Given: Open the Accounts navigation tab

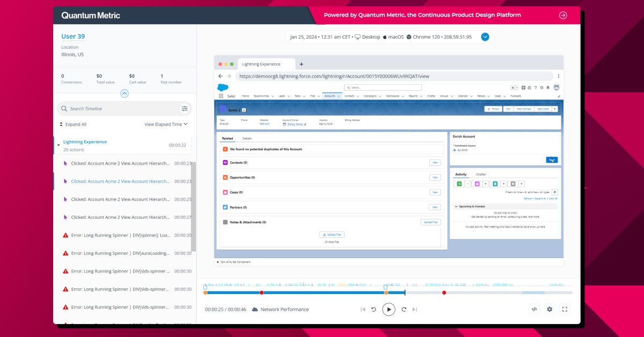Looking at the screenshot, I should (330, 96).
